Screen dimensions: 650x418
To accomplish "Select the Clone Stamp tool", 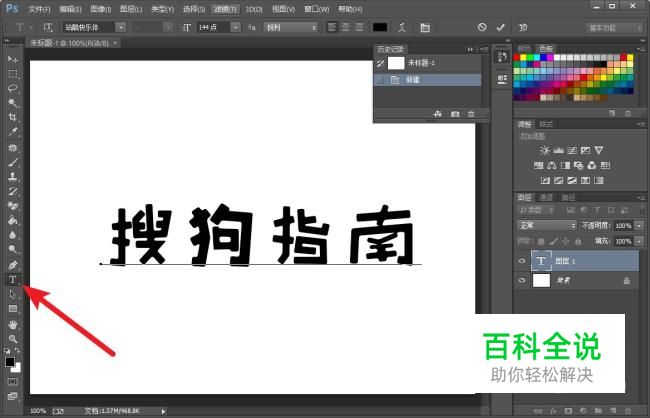I will 12,176.
